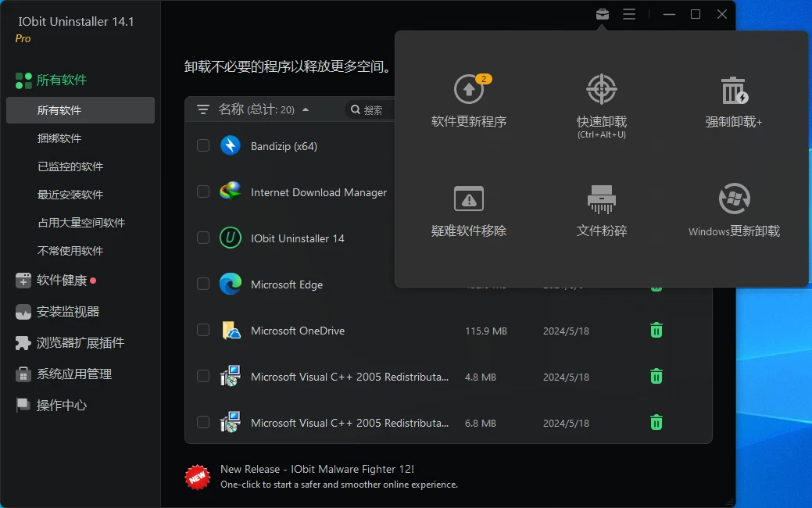Viewport: 812px width, 508px height.
Task: Click the filter icon beside 名称 header
Action: point(203,109)
